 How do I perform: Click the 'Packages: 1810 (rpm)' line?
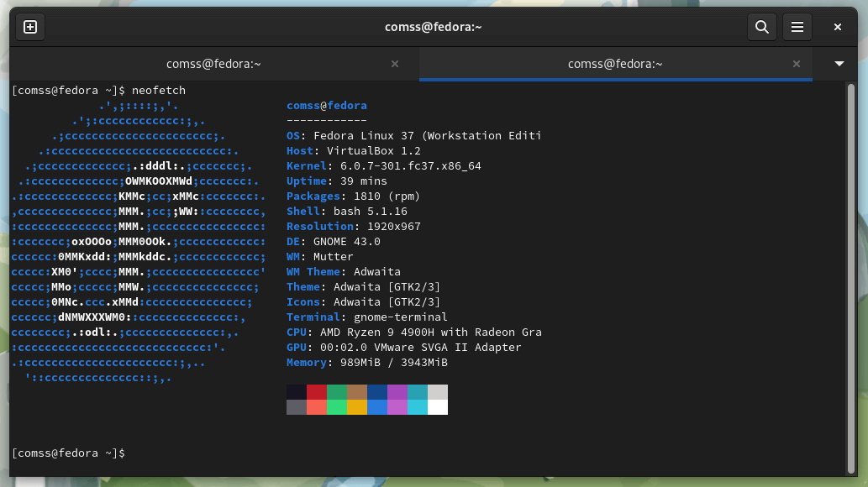point(353,196)
